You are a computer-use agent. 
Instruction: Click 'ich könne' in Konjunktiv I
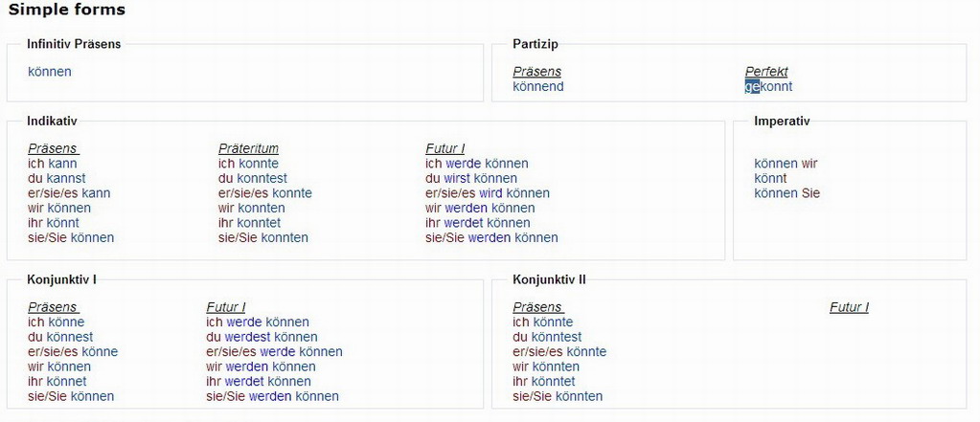(x=57, y=322)
